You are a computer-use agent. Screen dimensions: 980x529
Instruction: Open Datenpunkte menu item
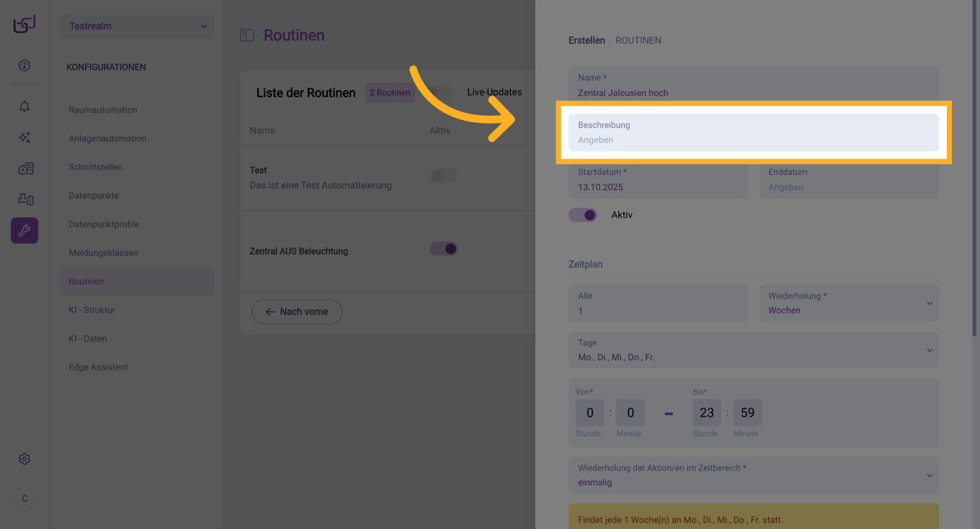(x=94, y=195)
